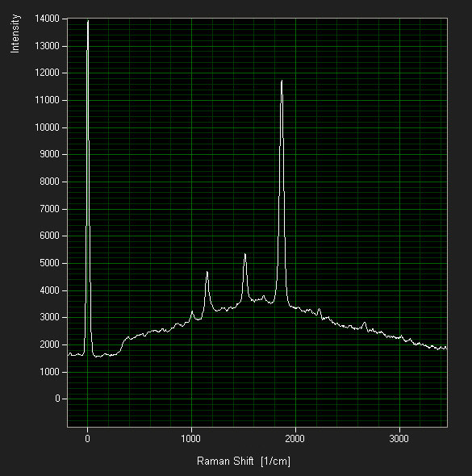Click the small peak at 1000 shift
The width and height of the screenshot is (472, 476).
[x=192, y=311]
